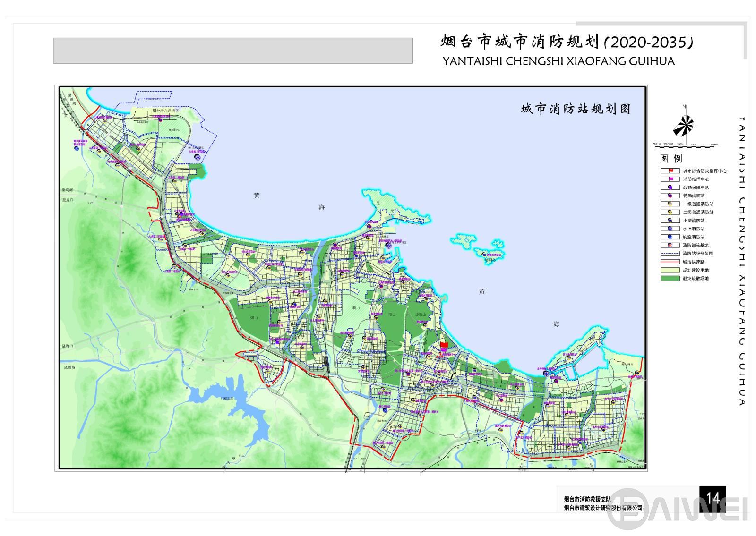Click the 二级普通消防站 legend icon
756x536 pixels.
tap(670, 212)
